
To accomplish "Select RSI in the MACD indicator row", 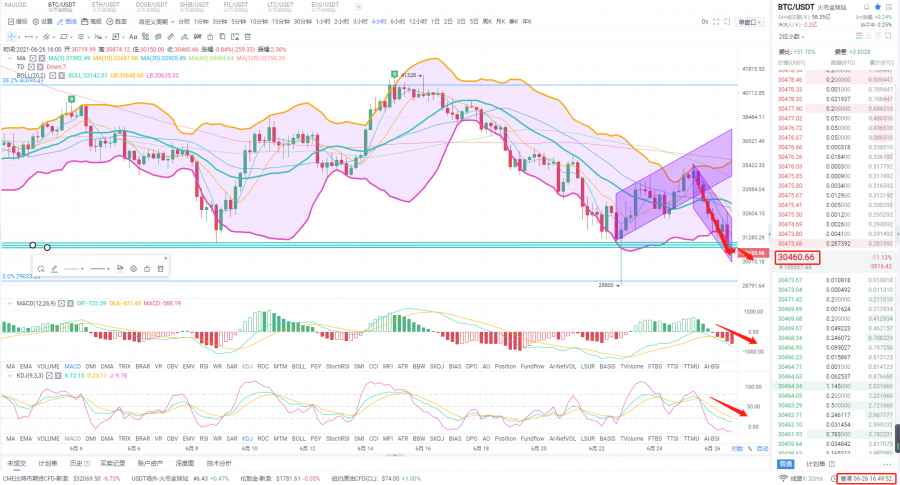I will pos(203,366).
